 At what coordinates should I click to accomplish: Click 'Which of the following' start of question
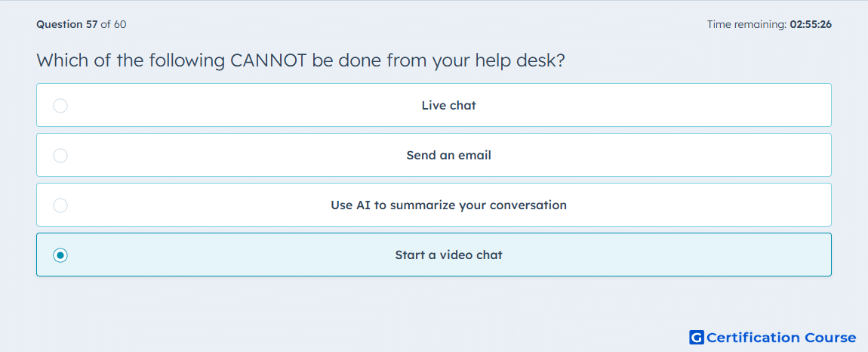[x=130, y=60]
